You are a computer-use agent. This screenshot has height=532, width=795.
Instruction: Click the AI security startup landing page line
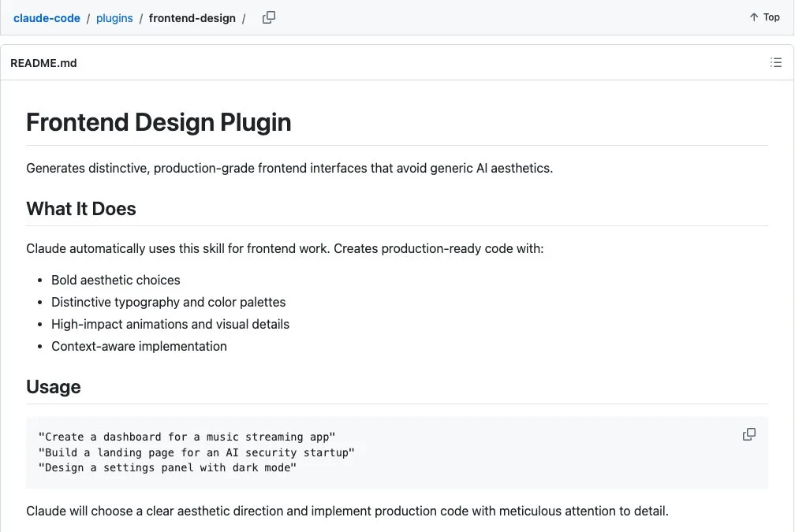[x=196, y=452]
